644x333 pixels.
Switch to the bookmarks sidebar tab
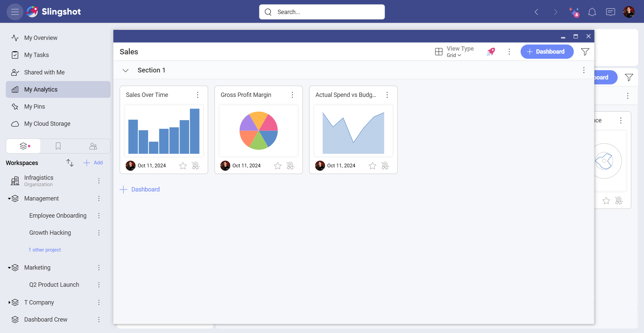[x=58, y=146]
